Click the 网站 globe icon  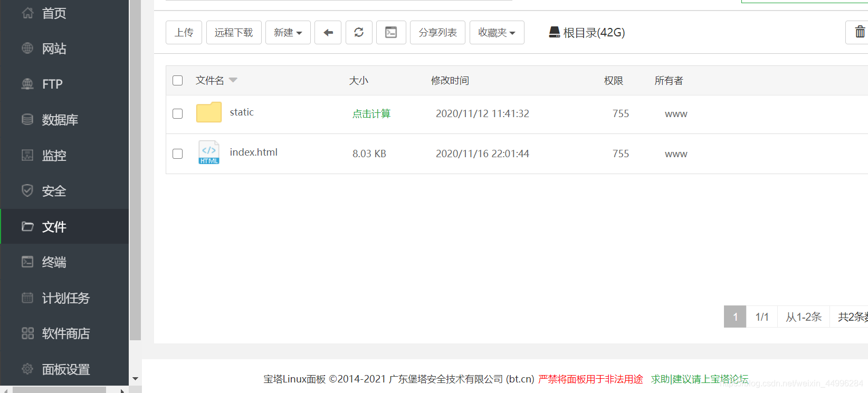27,48
